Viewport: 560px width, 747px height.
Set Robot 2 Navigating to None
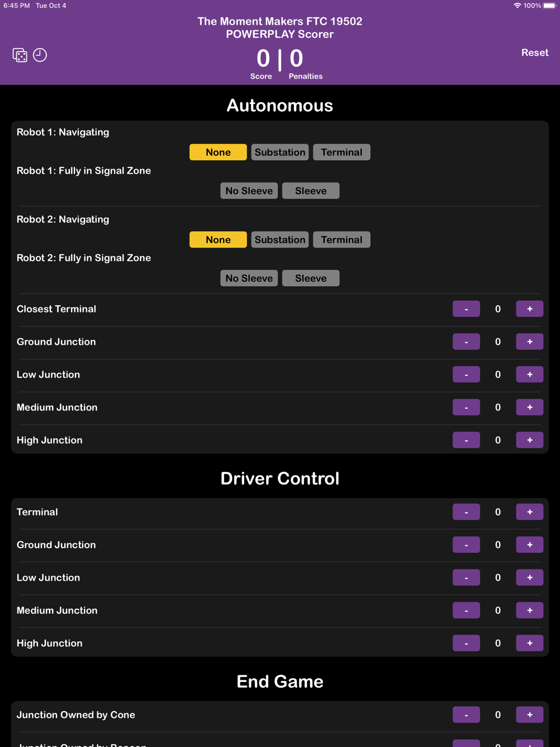click(218, 240)
